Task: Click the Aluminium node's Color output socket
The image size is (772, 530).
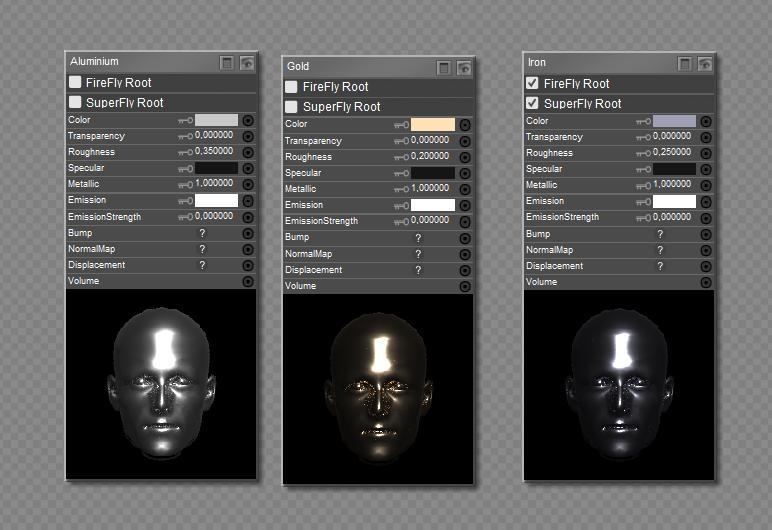Action: pos(248,120)
